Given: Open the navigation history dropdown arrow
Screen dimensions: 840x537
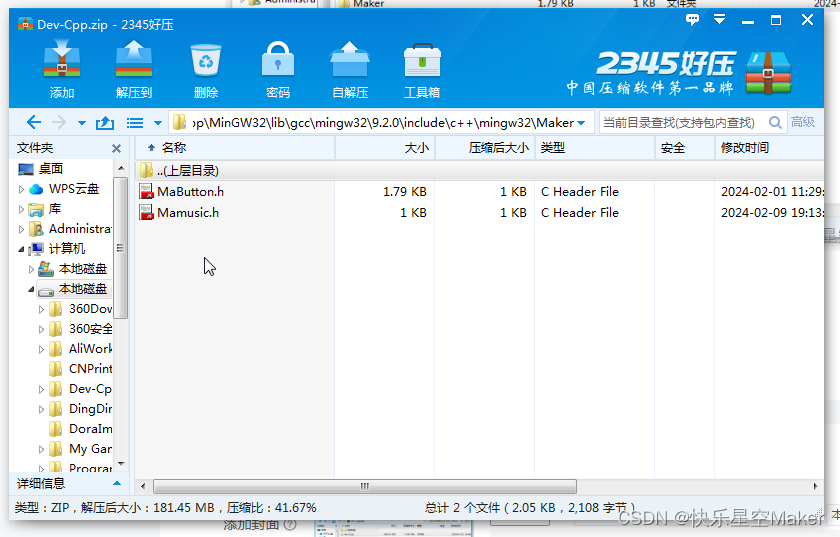Looking at the screenshot, I should (81, 123).
